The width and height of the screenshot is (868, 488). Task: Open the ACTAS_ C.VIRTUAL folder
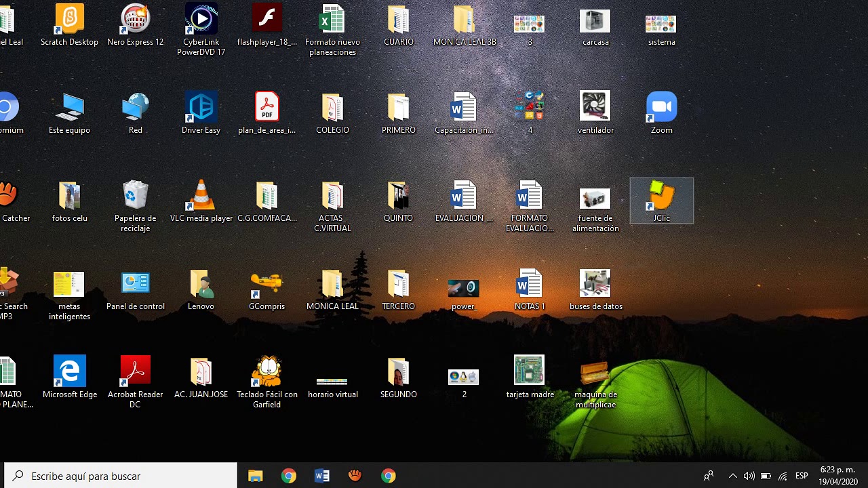pyautogui.click(x=332, y=207)
